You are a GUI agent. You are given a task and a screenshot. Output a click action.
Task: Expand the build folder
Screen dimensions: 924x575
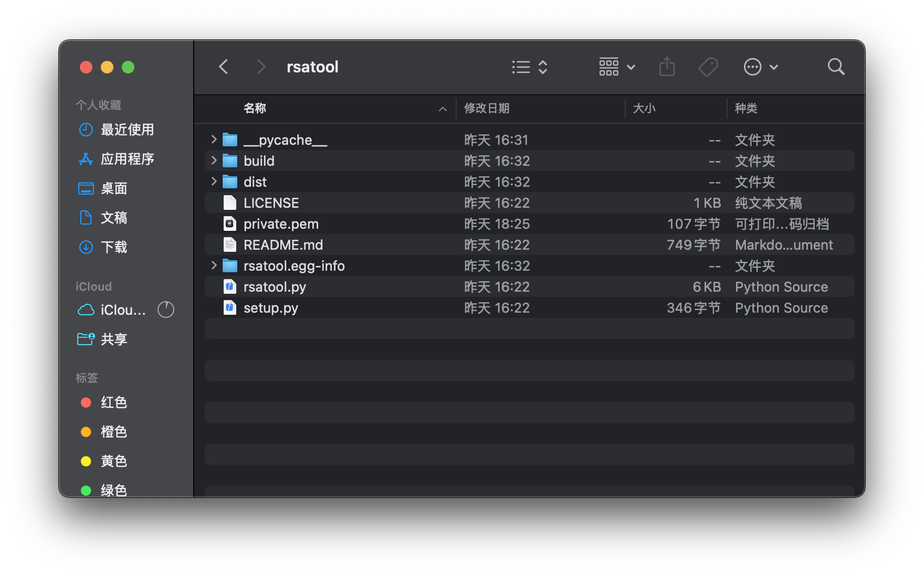click(214, 160)
